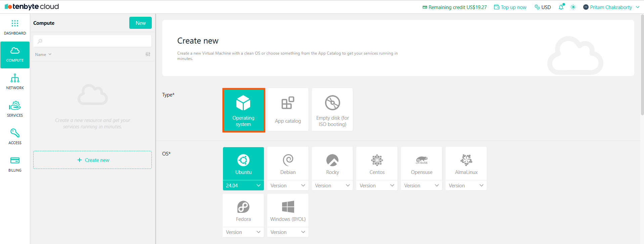Viewport: 644px width, 244px height.
Task: Open Centos Version dropdown
Action: pyautogui.click(x=377, y=185)
